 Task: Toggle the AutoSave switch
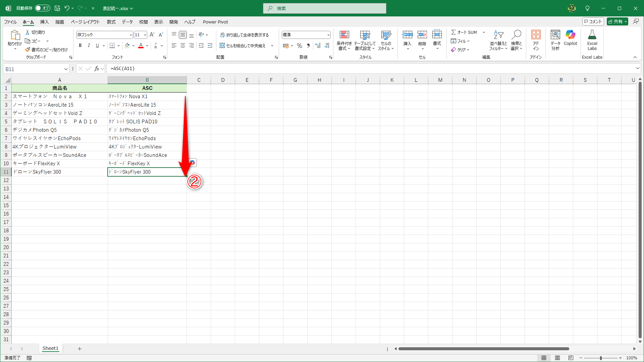(43, 8)
